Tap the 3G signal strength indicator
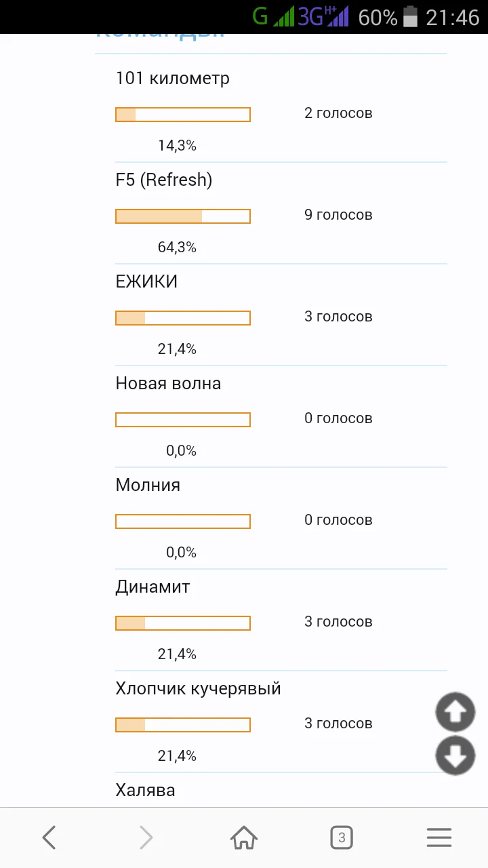488x868 pixels. (323, 16)
